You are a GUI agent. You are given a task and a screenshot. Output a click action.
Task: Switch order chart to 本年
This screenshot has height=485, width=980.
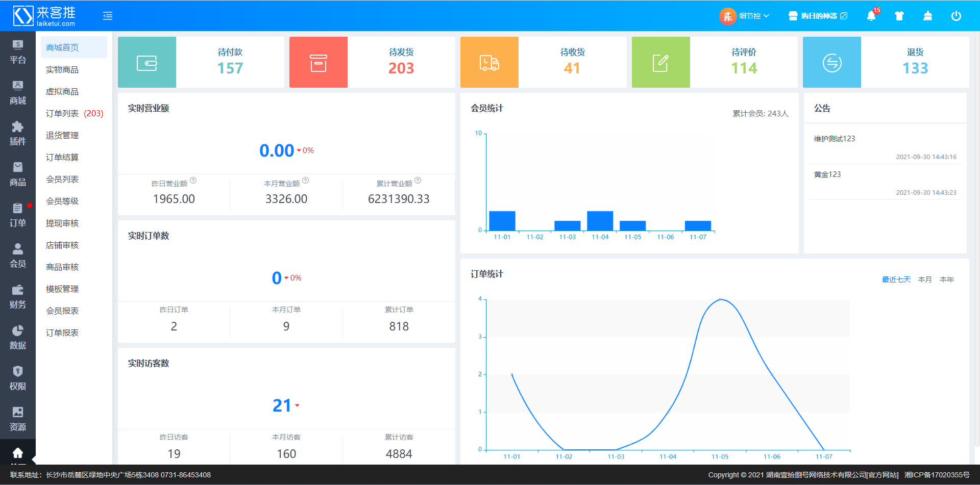pyautogui.click(x=947, y=279)
